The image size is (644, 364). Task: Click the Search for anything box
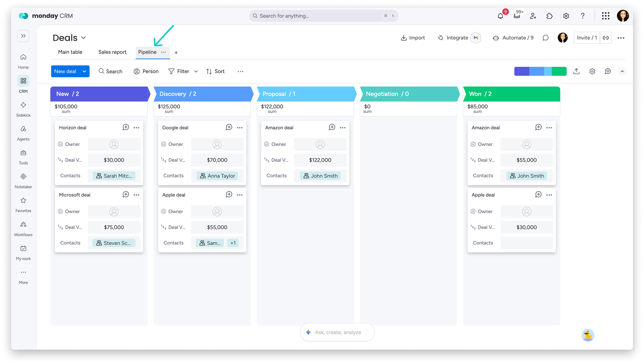pyautogui.click(x=323, y=16)
